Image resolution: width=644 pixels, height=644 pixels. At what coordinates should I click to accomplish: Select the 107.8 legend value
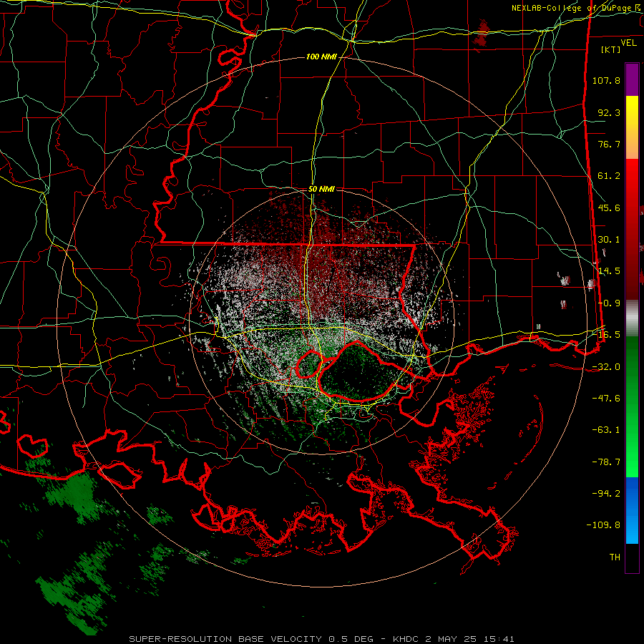tap(606, 80)
